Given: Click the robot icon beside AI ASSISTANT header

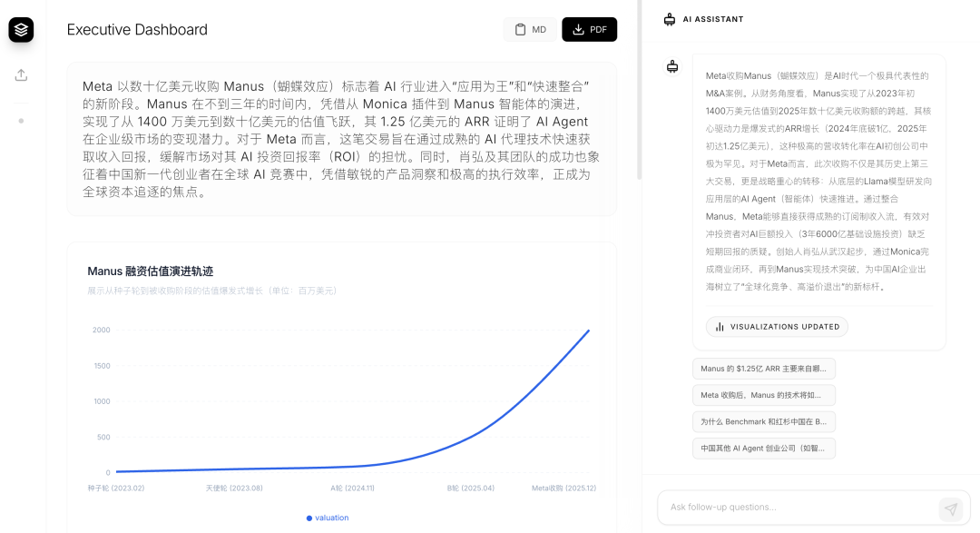Looking at the screenshot, I should [670, 19].
